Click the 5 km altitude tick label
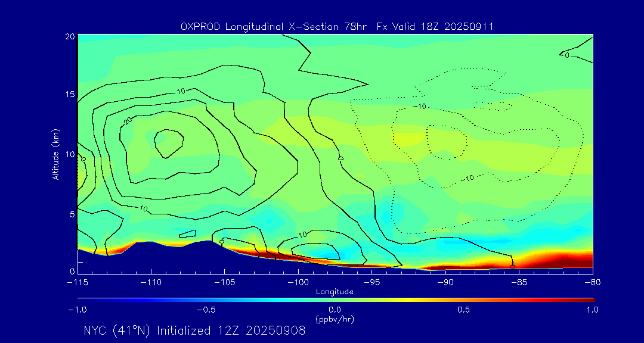The image size is (644, 343). pos(72,214)
